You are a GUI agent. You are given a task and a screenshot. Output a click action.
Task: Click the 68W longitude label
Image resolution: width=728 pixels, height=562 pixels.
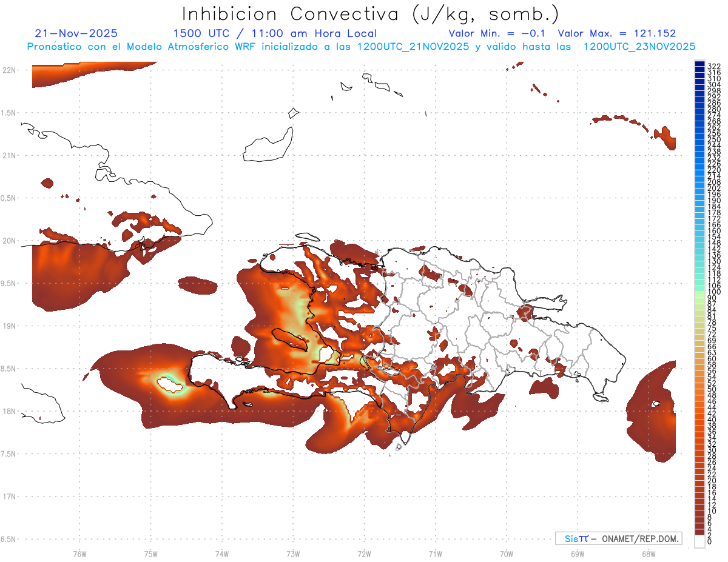coord(649,553)
